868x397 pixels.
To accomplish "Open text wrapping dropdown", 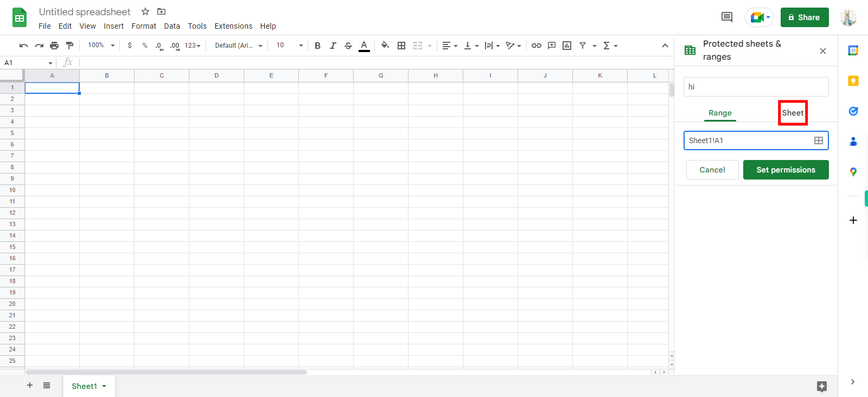I will click(493, 46).
